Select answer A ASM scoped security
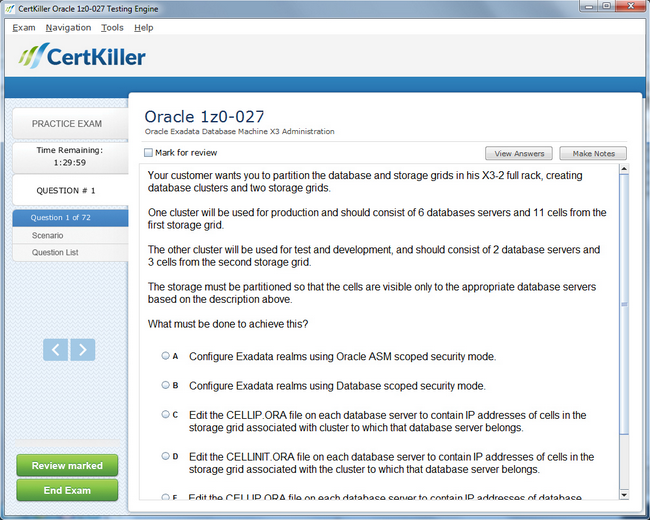Screen dimensions: 650x520 click(165, 355)
